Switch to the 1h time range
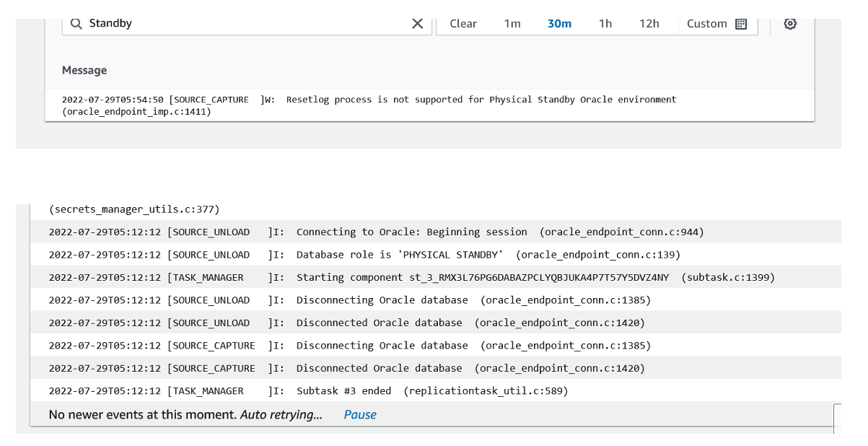Image resolution: width=868 pixels, height=446 pixels. coord(605,24)
